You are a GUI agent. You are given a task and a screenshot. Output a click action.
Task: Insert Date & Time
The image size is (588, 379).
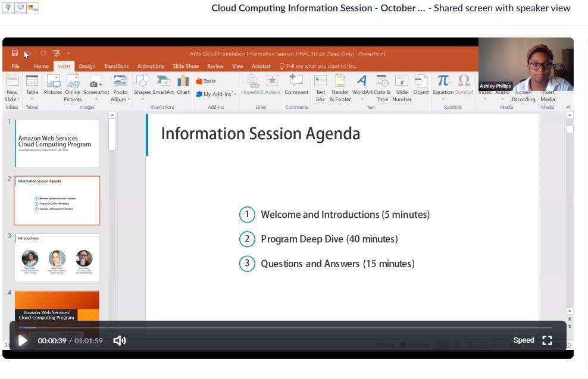pos(382,88)
